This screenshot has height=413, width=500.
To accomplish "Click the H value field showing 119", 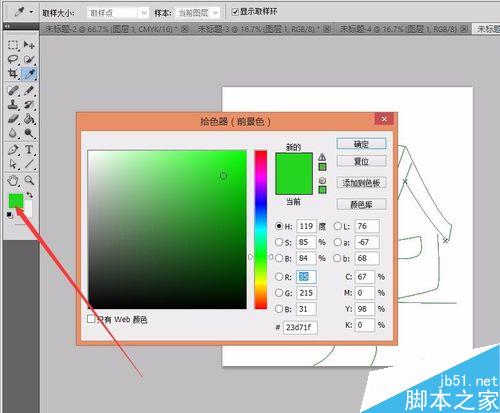I will [306, 226].
